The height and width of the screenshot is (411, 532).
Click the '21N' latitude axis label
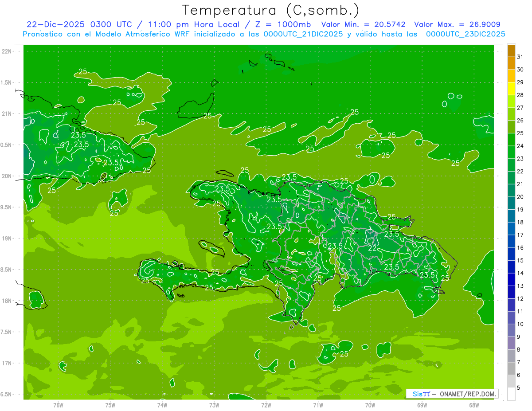(7, 114)
